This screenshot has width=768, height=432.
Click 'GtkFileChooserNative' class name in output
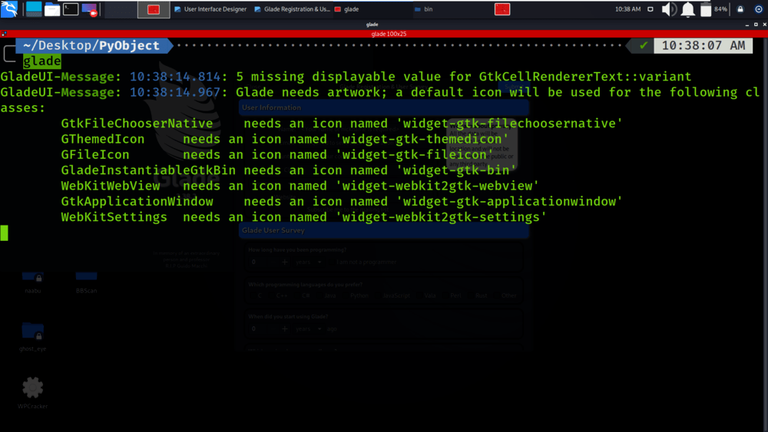click(x=137, y=123)
